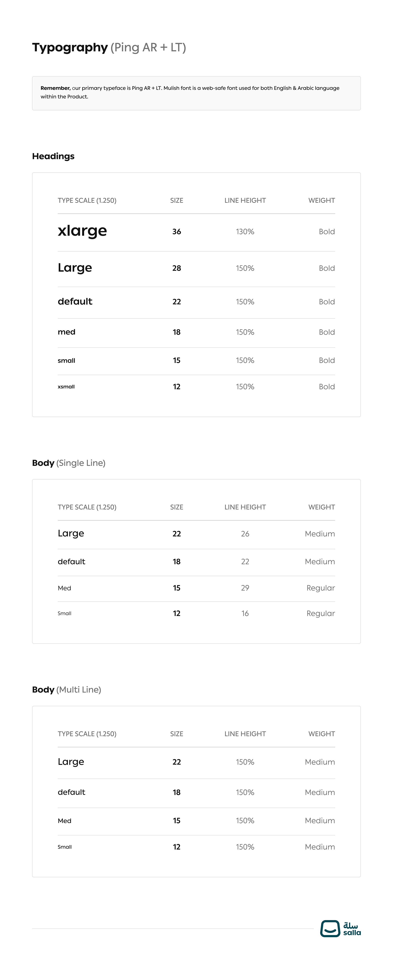Select the Headings section title

tap(53, 156)
